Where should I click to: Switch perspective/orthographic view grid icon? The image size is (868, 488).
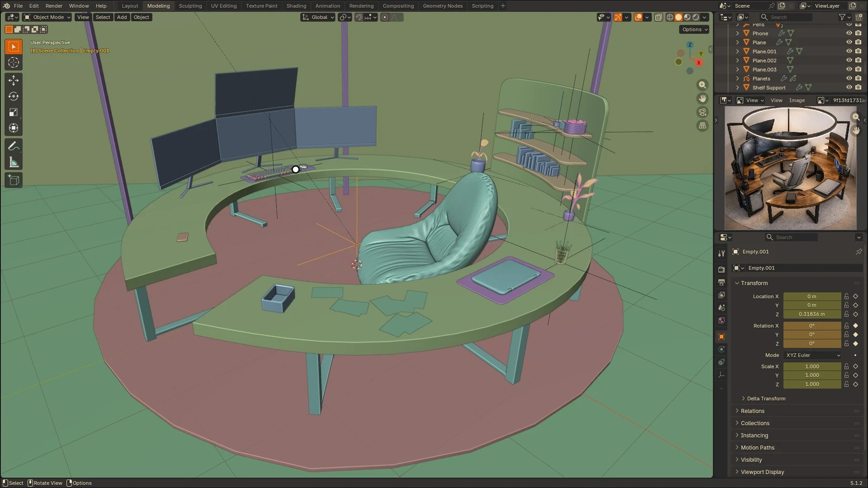pos(703,126)
